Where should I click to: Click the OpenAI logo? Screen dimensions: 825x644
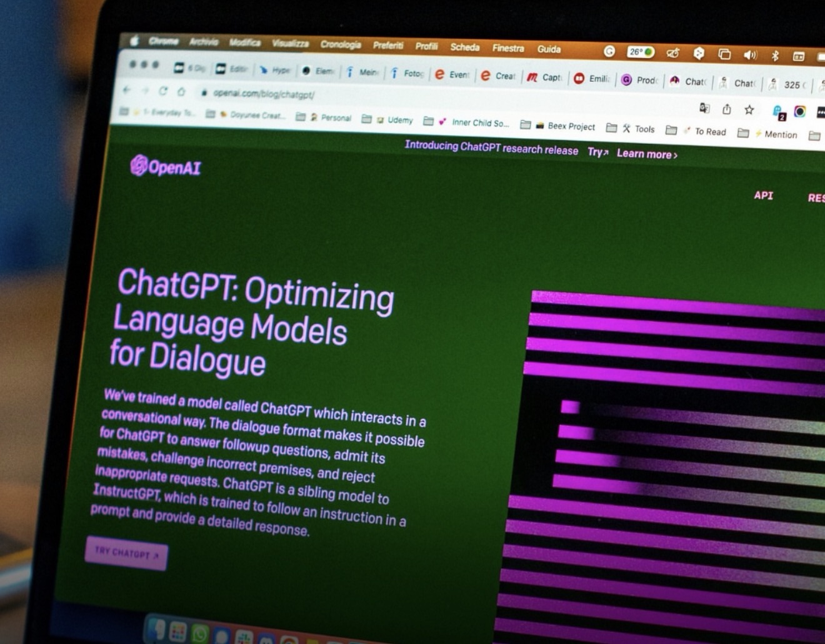165,166
